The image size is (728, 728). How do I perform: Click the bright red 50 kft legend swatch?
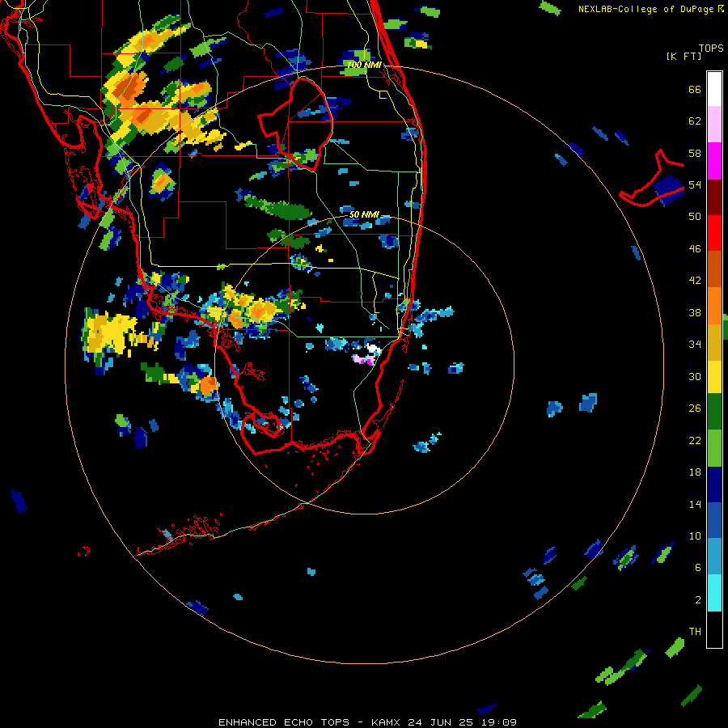pos(714,233)
